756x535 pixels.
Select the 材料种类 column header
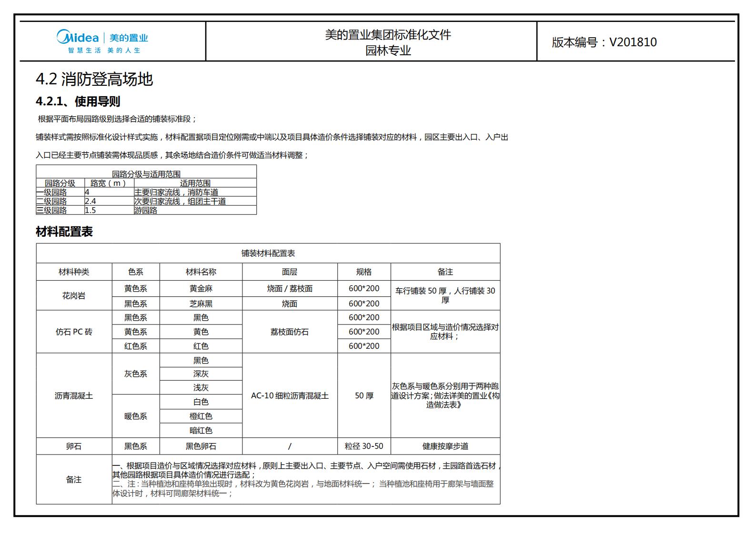pos(74,272)
